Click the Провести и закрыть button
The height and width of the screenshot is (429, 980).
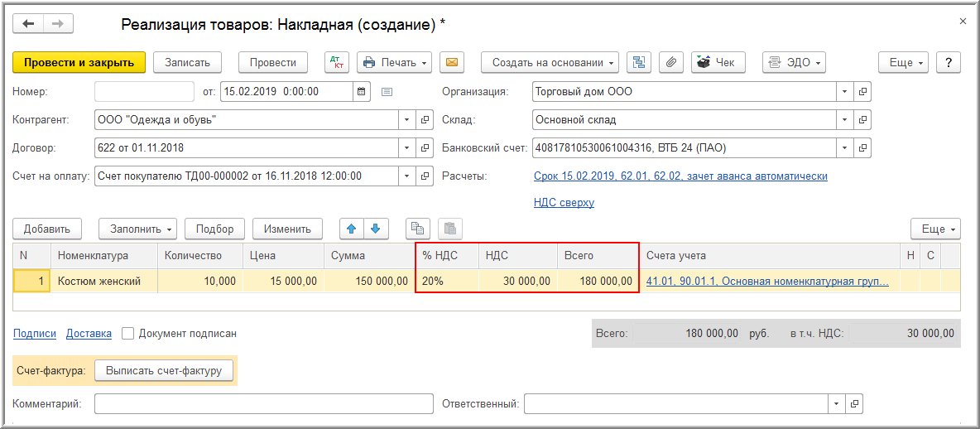(x=79, y=62)
